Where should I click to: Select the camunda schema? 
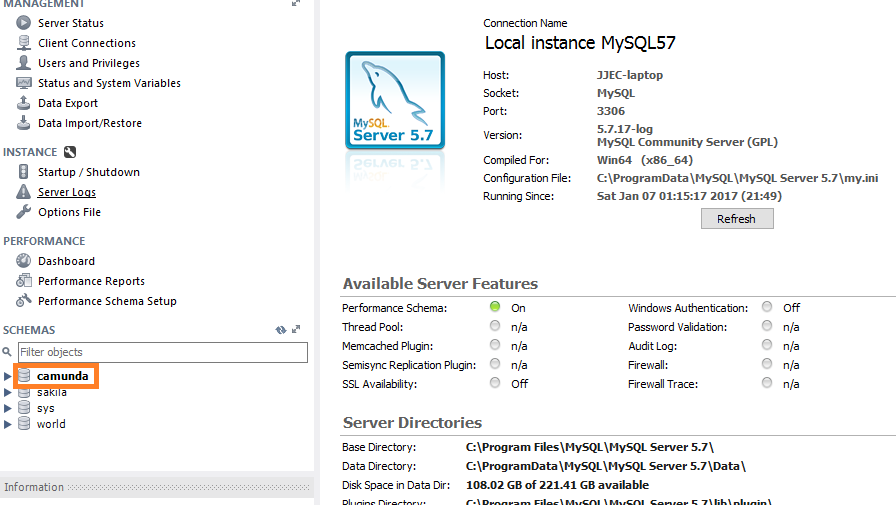[63, 376]
